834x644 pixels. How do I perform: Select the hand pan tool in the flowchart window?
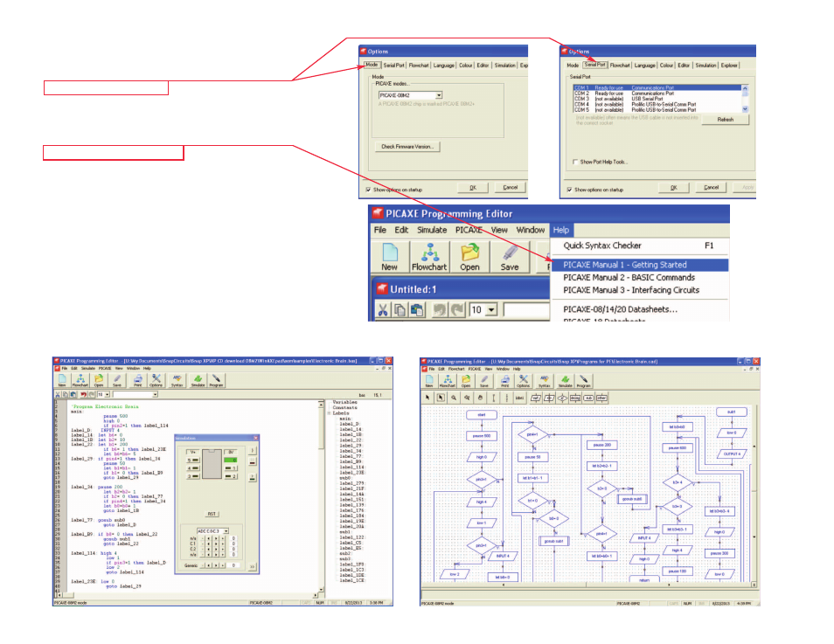(x=480, y=398)
